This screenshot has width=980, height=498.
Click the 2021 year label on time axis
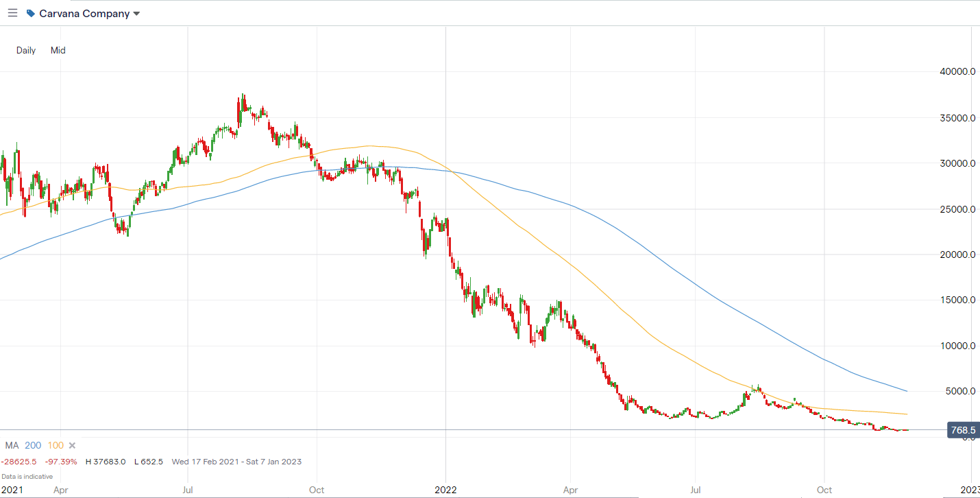tap(11, 490)
